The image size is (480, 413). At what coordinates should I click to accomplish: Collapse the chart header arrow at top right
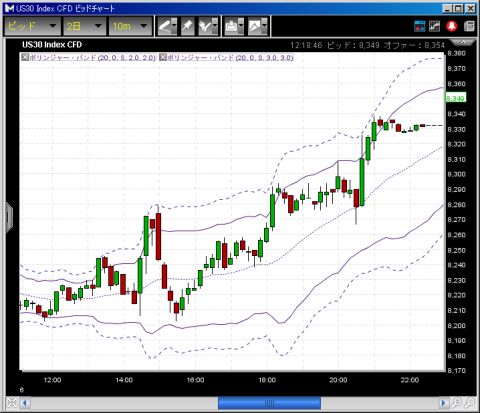tap(463, 42)
